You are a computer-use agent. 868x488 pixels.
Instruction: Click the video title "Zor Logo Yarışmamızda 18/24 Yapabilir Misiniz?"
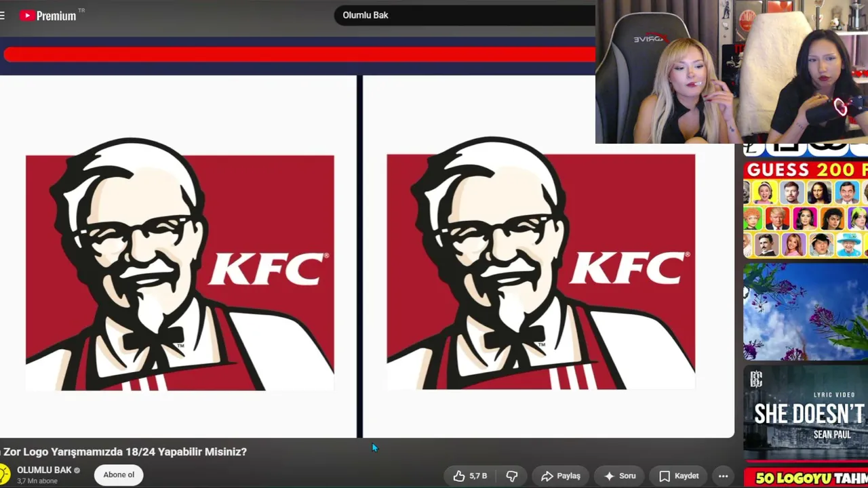pyautogui.click(x=125, y=451)
